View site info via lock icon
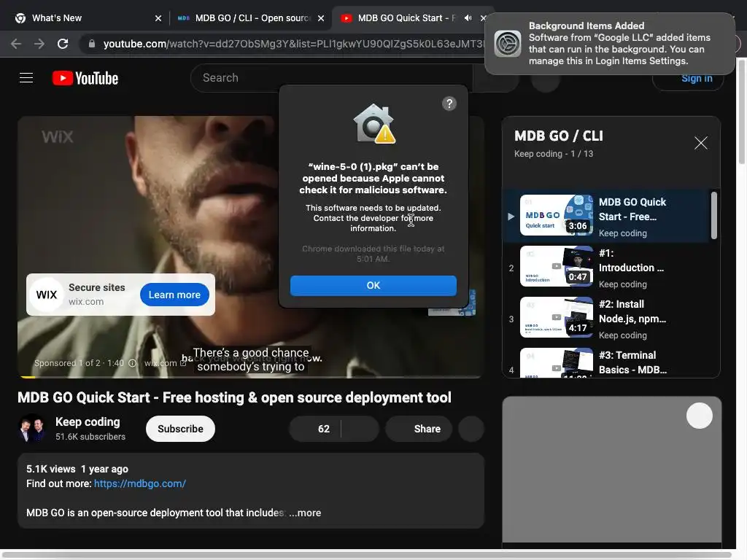Screen dimensions: 747x560 pyautogui.click(x=92, y=44)
